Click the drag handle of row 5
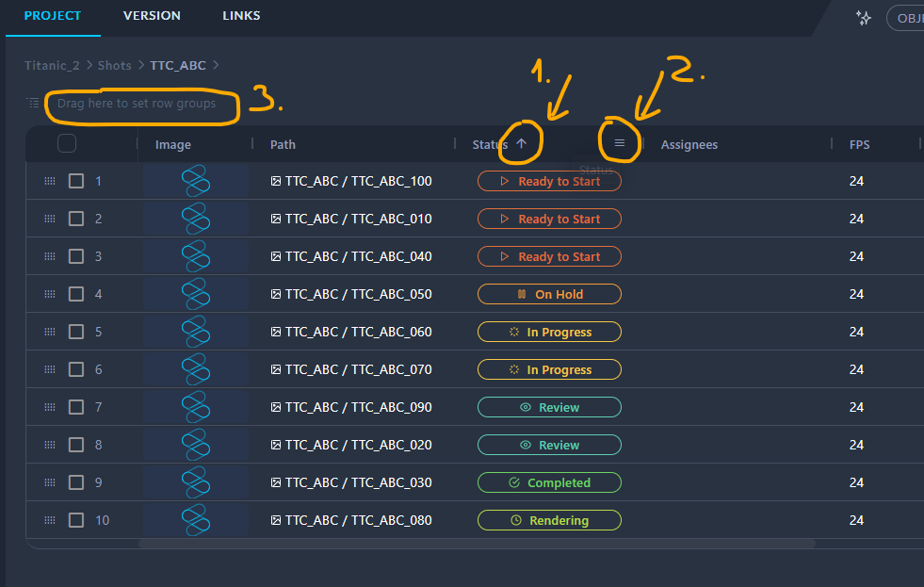 [x=50, y=332]
